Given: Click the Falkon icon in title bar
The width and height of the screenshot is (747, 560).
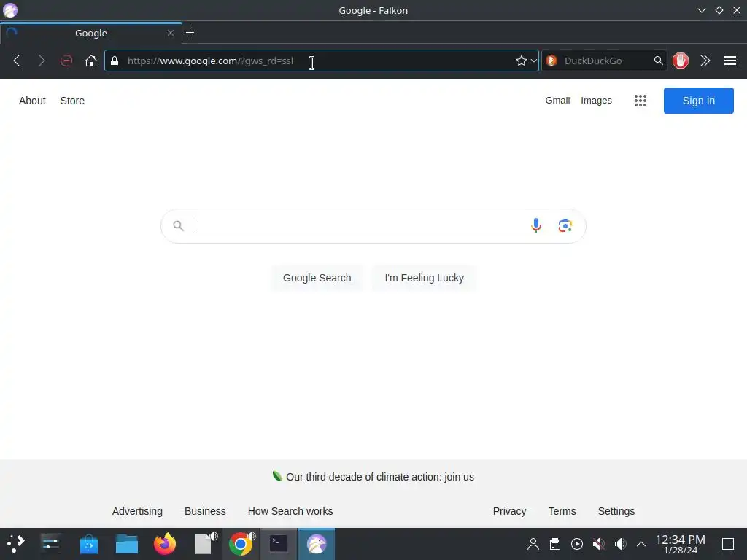Looking at the screenshot, I should pyautogui.click(x=10, y=10).
